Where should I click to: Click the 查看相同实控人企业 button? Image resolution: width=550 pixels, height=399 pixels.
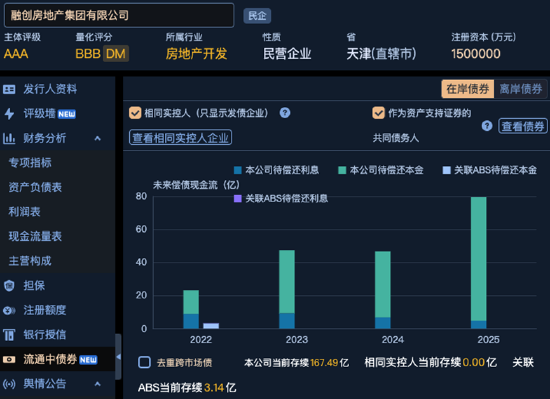[180, 137]
